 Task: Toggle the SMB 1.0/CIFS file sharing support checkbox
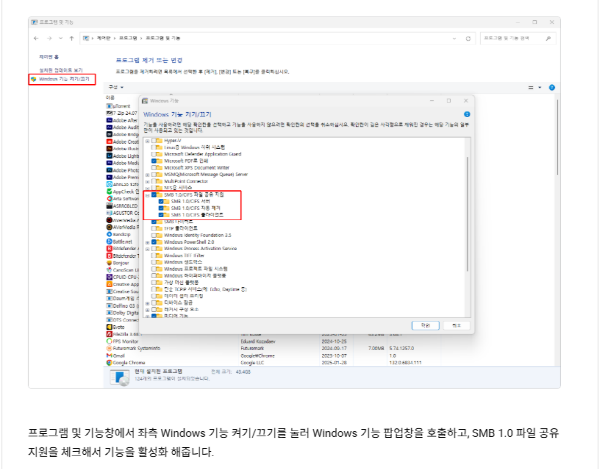tap(154, 195)
